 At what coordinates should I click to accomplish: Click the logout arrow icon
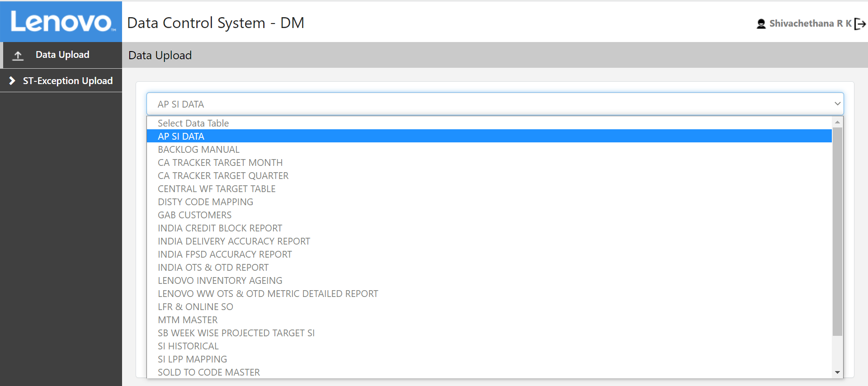[x=860, y=24]
